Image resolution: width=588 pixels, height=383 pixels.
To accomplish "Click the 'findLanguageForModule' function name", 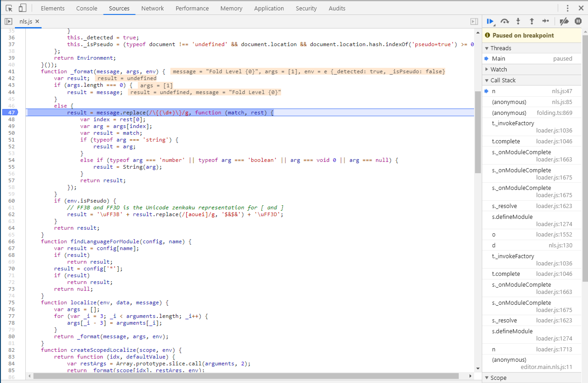I will (x=105, y=241).
